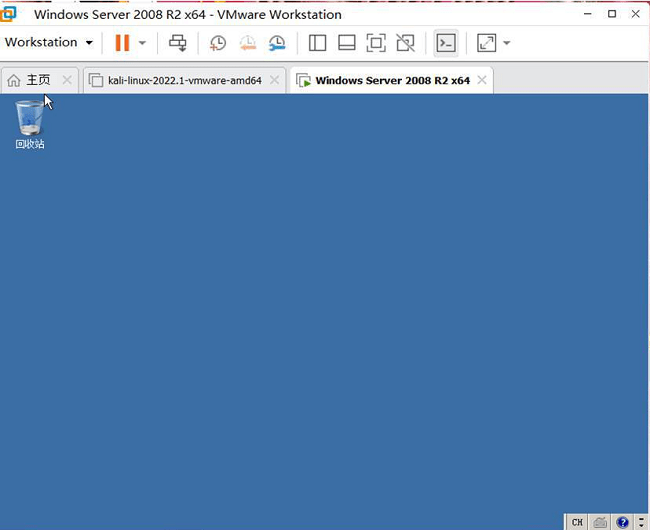The image size is (650, 530).
Task: Click the VMware Workstation logo in title bar
Action: (8, 14)
